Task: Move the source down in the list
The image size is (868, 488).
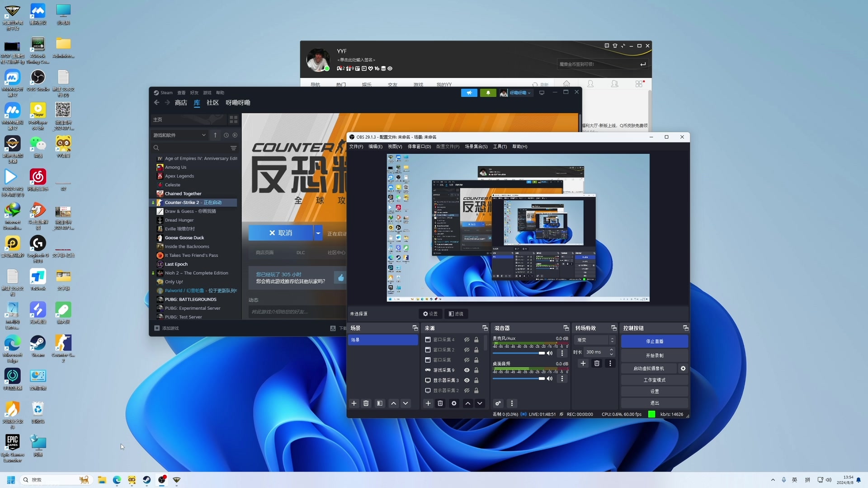Action: [480, 404]
